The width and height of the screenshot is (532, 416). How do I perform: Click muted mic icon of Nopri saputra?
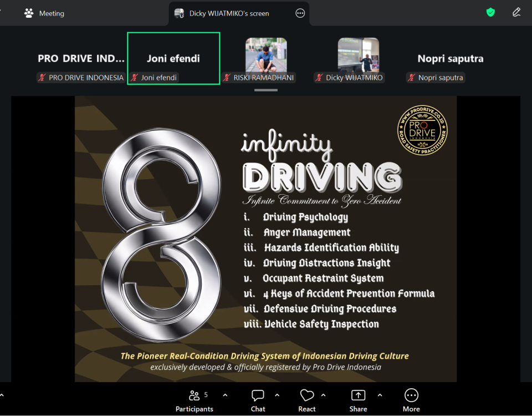(x=412, y=78)
